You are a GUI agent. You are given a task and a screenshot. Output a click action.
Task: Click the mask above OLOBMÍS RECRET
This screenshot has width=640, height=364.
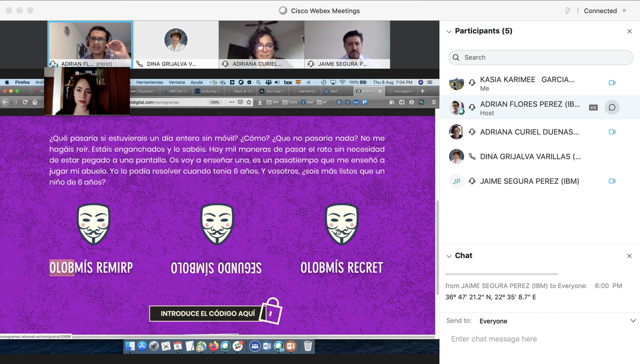tap(342, 224)
